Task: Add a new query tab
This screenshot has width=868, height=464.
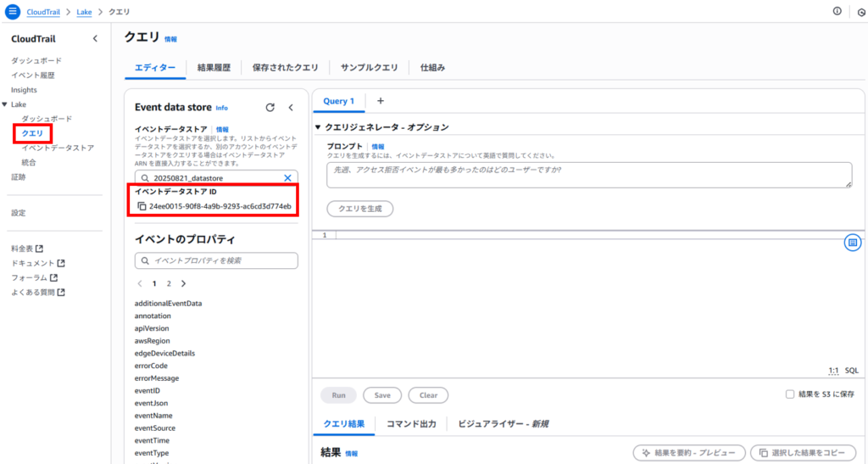Action: point(381,101)
